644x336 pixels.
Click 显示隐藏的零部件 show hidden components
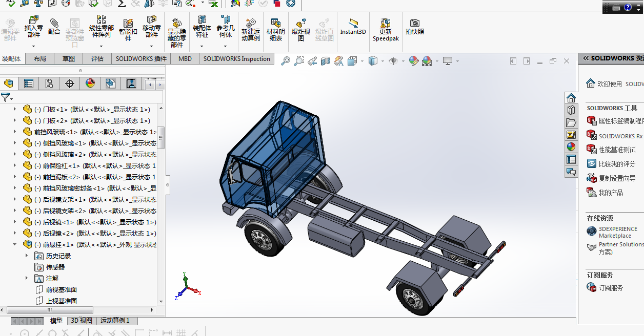[x=177, y=33]
